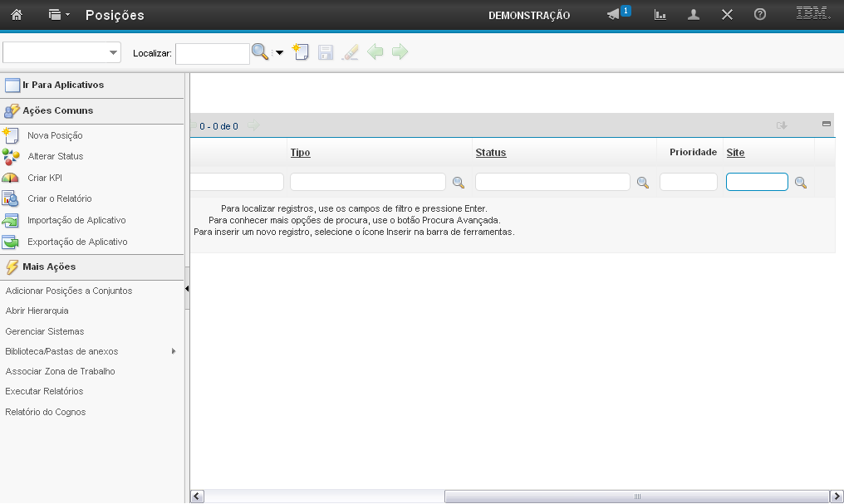The image size is (844, 504).
Task: Sort table by Tipo column header
Action: coord(300,153)
